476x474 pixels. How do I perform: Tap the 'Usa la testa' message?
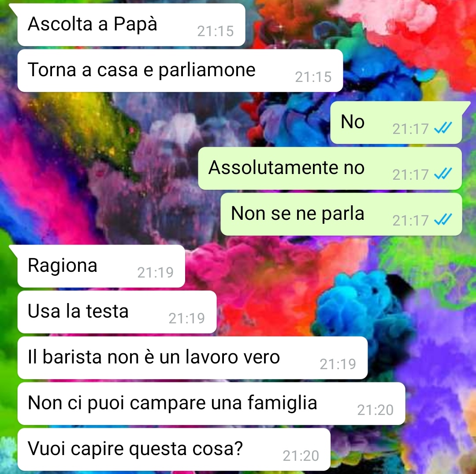coord(117,312)
